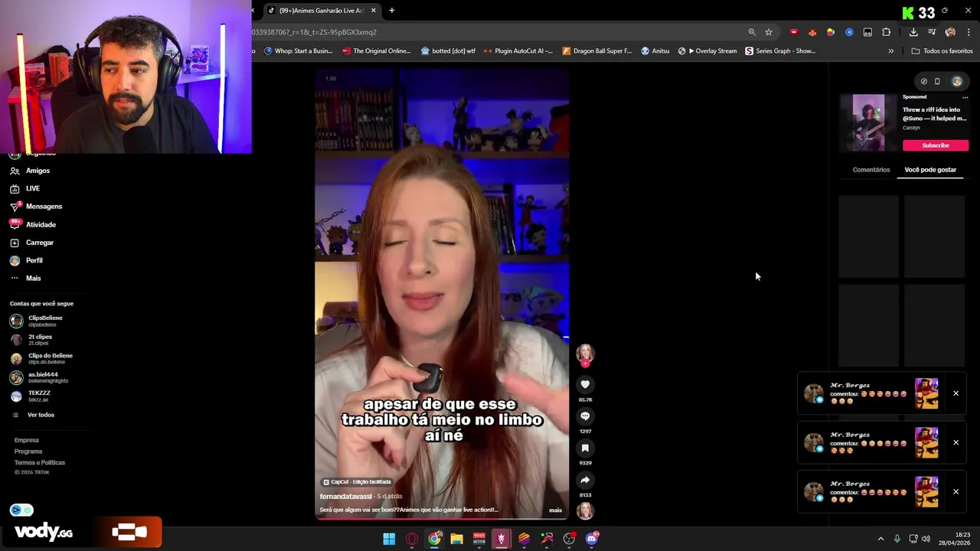
Task: Open the profile avatar in the top pill
Action: tap(957, 81)
